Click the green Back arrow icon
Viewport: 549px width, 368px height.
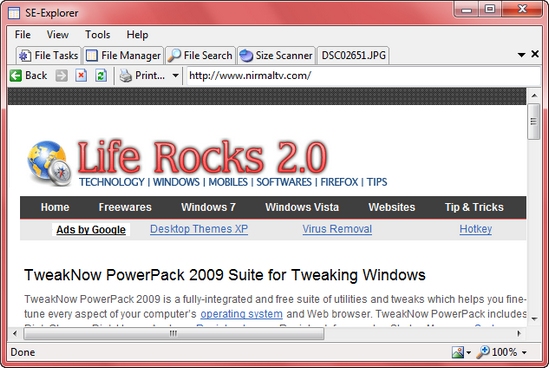click(16, 75)
